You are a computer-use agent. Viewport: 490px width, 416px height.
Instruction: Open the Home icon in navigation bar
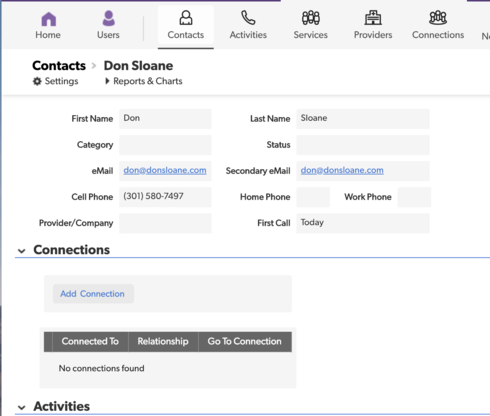(48, 19)
